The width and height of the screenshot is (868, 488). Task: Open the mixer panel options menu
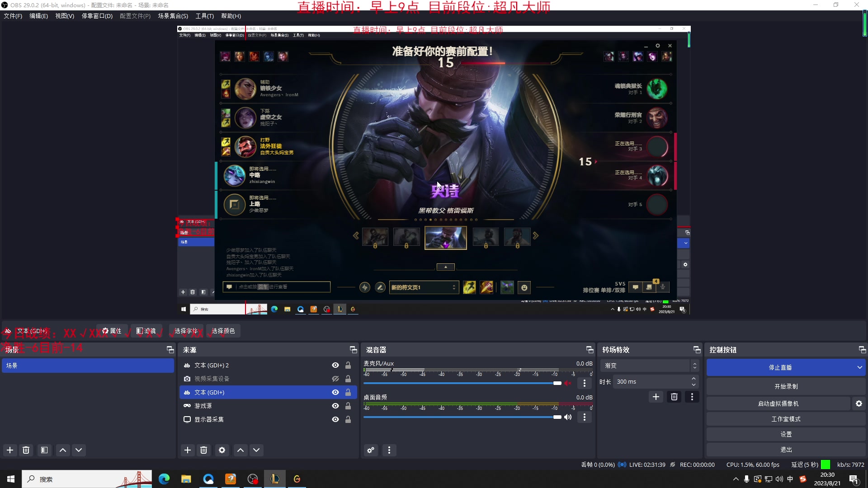(x=389, y=450)
